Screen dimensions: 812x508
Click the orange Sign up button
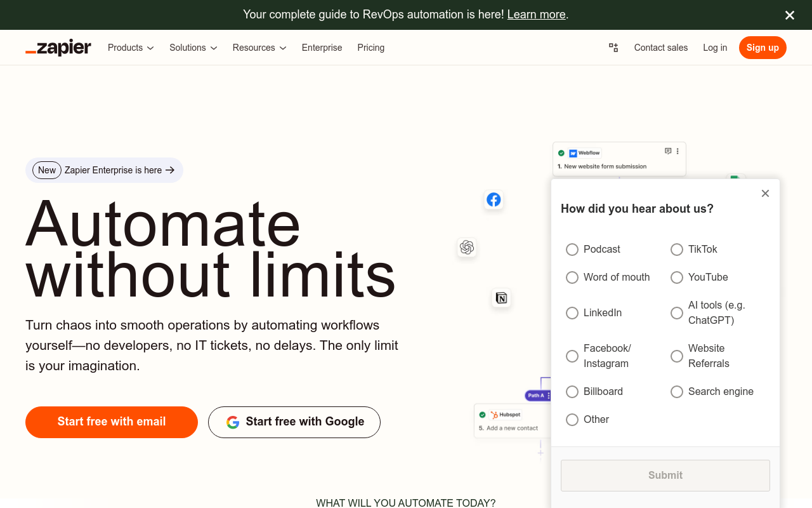coord(763,48)
